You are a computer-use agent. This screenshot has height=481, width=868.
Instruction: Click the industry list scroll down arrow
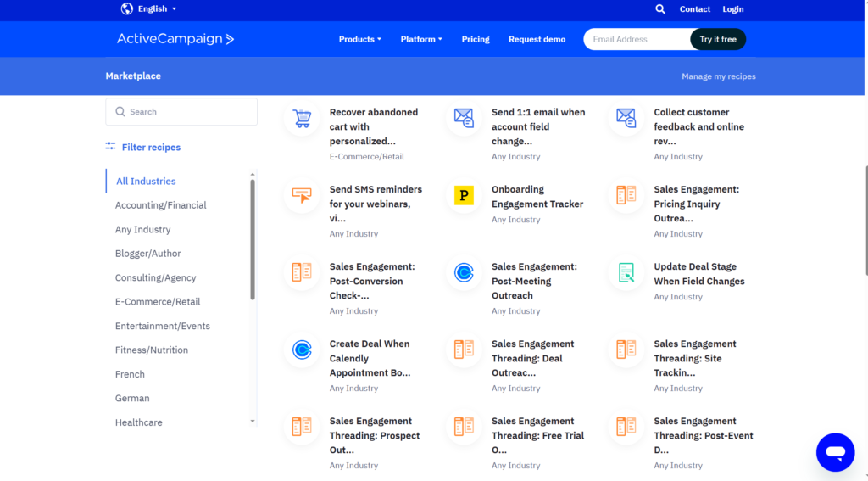pyautogui.click(x=253, y=421)
